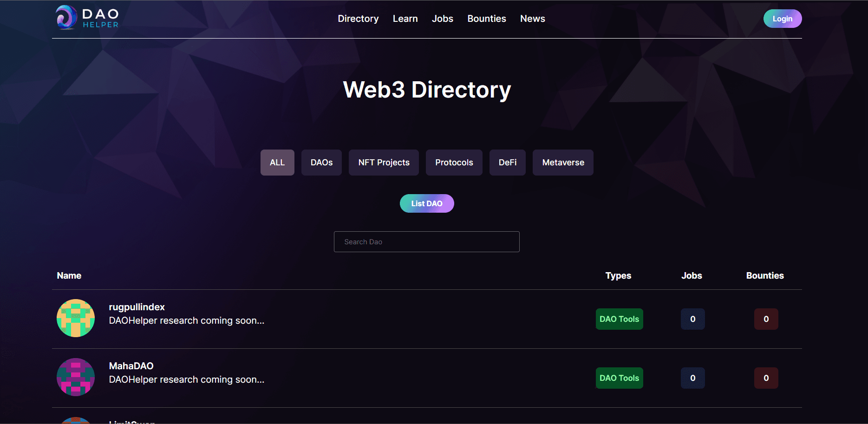This screenshot has width=868, height=424.
Task: Click DAO Tools tag for rugpullindex
Action: tap(620, 319)
